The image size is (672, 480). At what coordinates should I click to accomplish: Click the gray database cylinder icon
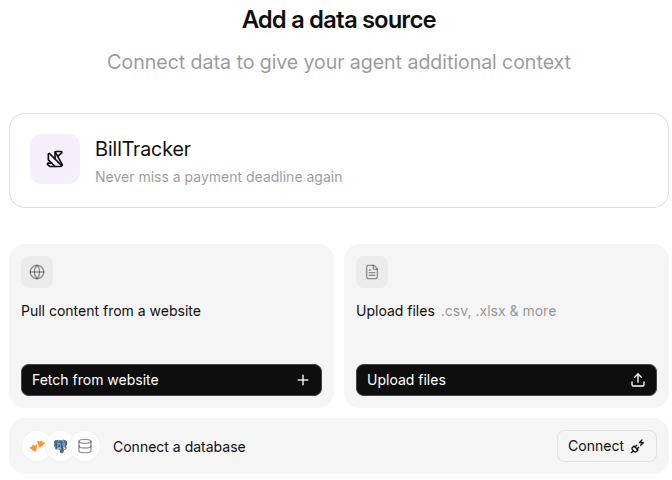85,446
